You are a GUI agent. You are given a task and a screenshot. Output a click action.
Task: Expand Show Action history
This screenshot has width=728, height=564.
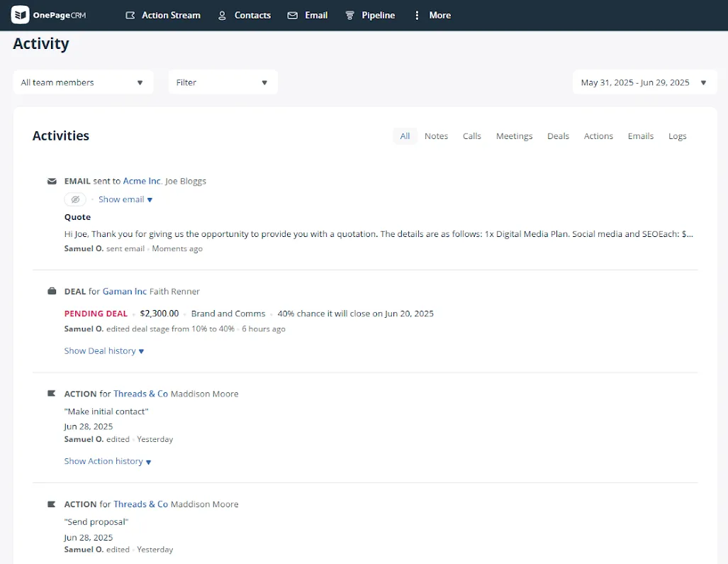pos(108,461)
